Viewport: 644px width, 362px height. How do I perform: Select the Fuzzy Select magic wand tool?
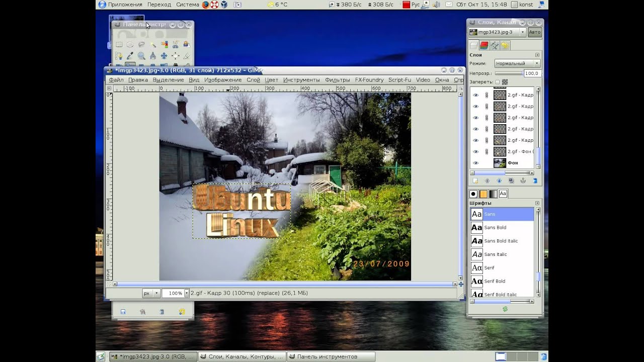(153, 44)
